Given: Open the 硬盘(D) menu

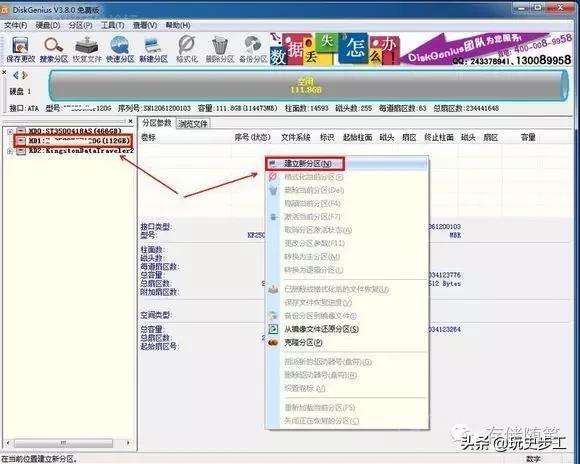Looking at the screenshot, I should pos(48,26).
